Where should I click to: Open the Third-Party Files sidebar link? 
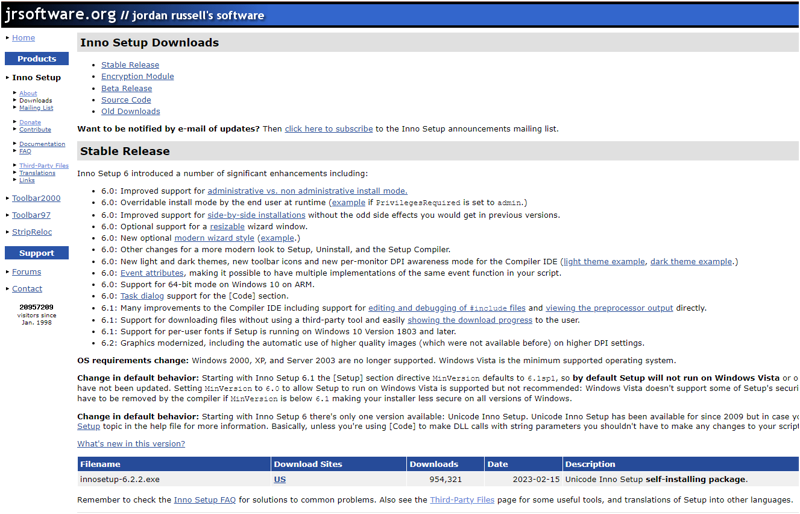click(44, 165)
